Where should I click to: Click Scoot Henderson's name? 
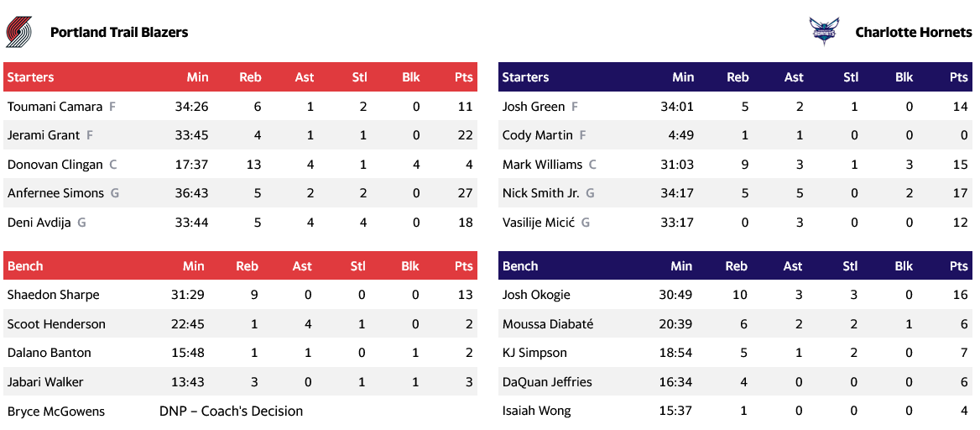pyautogui.click(x=56, y=324)
